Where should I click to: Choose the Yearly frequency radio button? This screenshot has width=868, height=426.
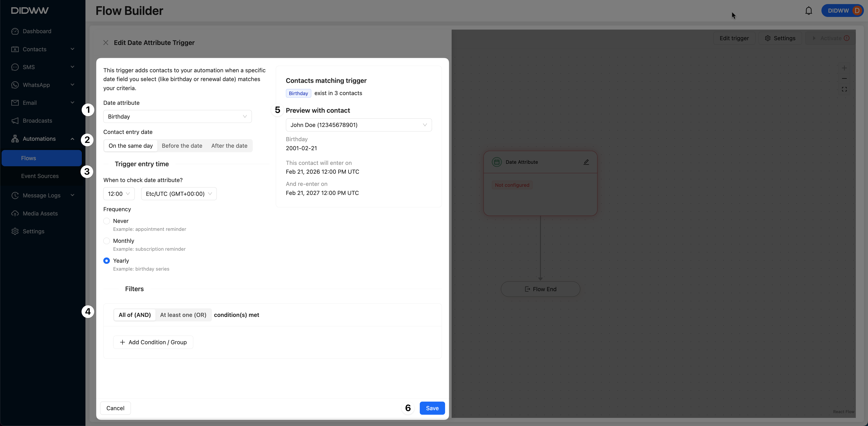coord(106,261)
